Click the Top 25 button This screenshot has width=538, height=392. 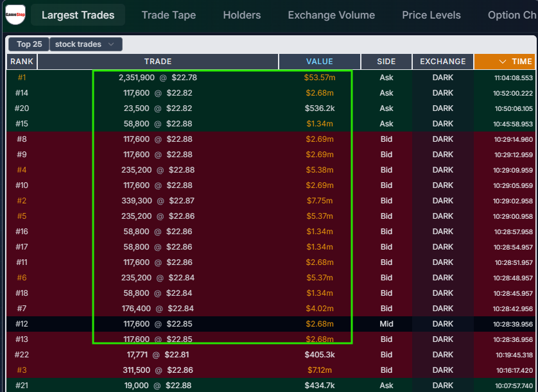29,44
